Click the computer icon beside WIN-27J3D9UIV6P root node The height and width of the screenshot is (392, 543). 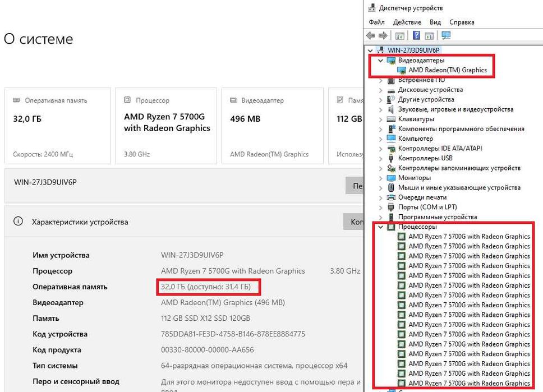coord(381,50)
